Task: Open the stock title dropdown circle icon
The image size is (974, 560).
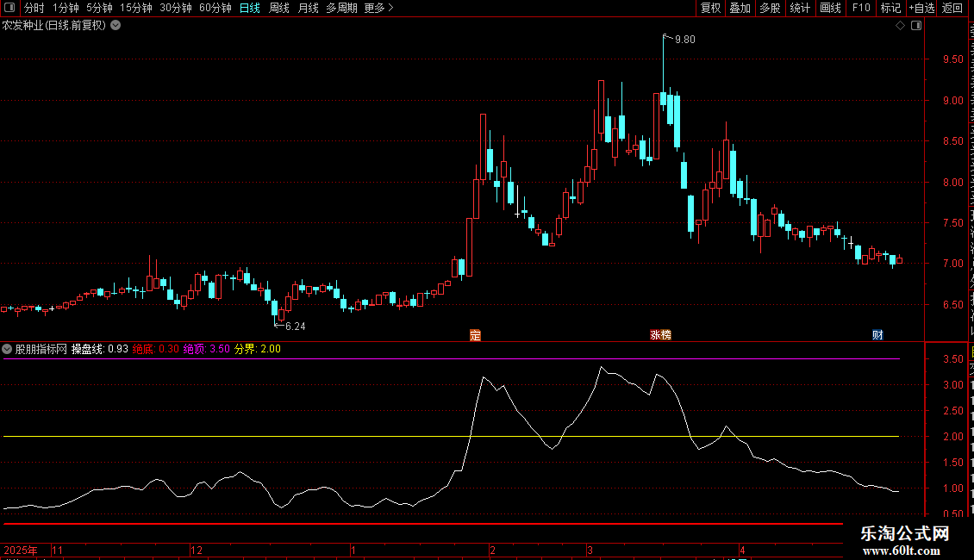Action: click(x=116, y=26)
